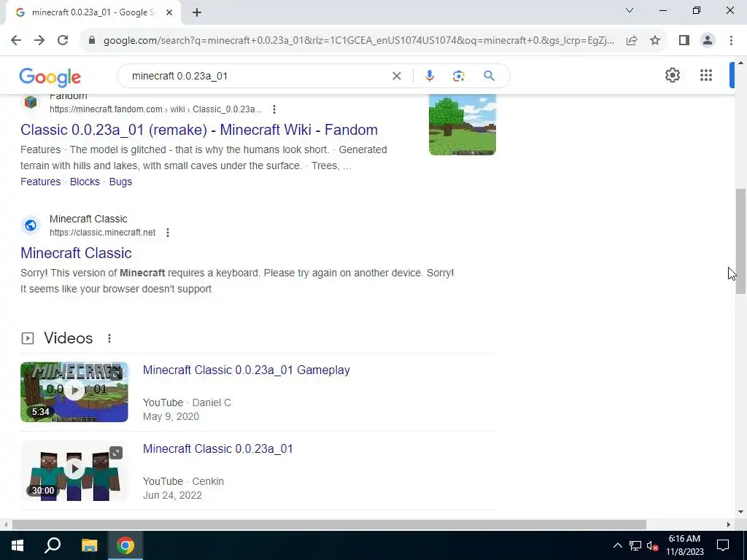Go back to the previous page
Image resolution: width=747 pixels, height=560 pixels.
click(16, 41)
